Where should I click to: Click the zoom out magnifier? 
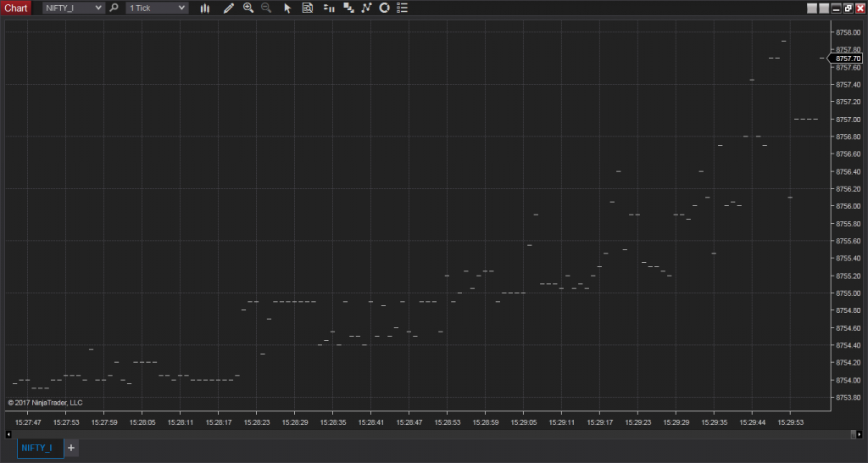(267, 8)
